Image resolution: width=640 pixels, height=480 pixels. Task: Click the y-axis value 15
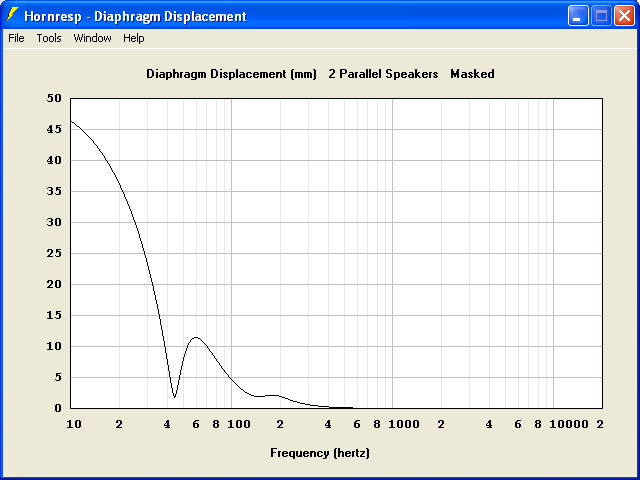tap(54, 315)
